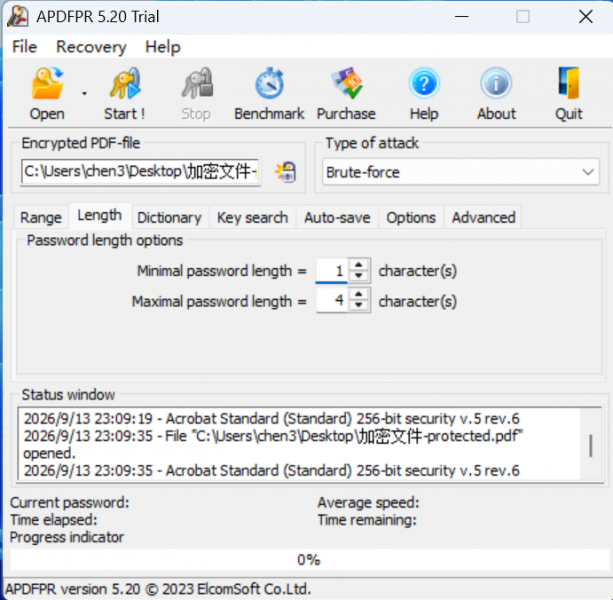613x600 pixels.
Task: Browse for a PDF file with the padlock icon
Action: (x=286, y=172)
